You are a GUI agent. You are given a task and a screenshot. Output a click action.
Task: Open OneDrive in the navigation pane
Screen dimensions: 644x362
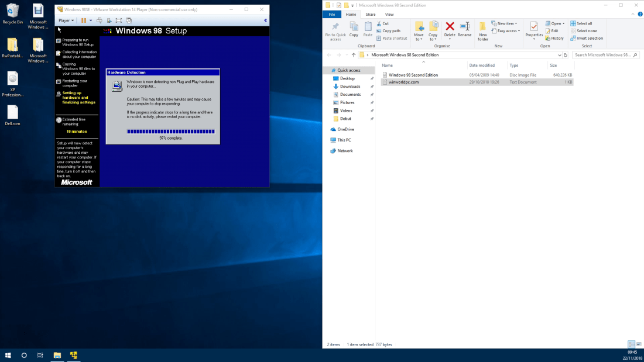pyautogui.click(x=345, y=129)
